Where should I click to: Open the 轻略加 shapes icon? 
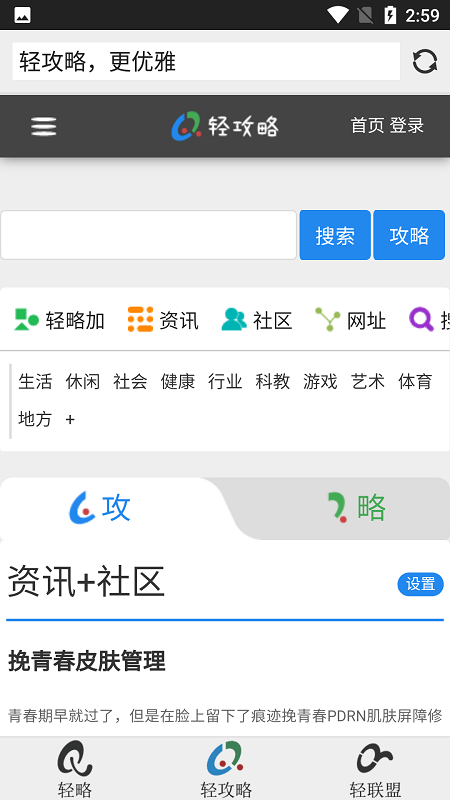(27, 320)
